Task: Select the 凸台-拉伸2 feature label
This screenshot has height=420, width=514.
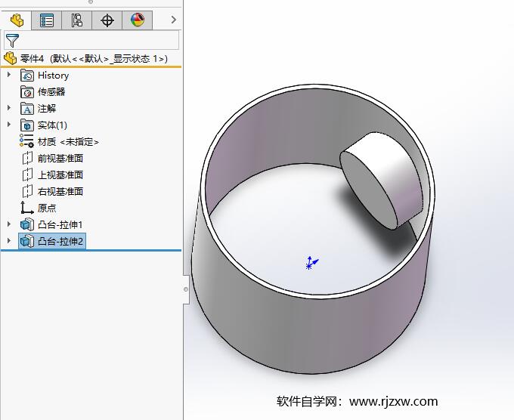Action: coord(60,242)
